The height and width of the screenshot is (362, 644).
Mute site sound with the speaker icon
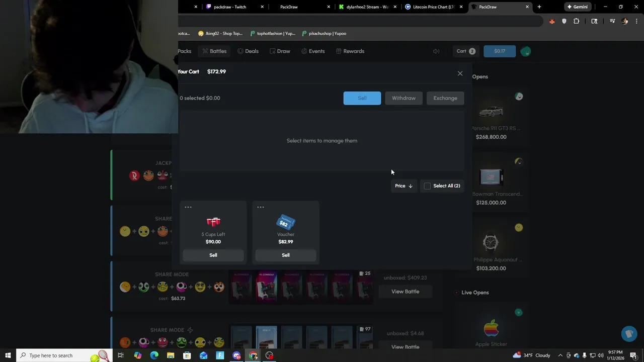436,51
